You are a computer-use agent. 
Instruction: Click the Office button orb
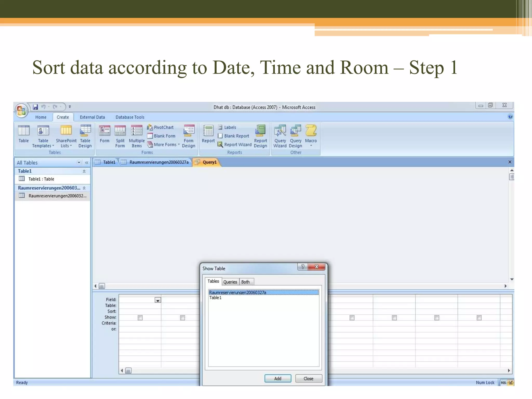(x=21, y=110)
